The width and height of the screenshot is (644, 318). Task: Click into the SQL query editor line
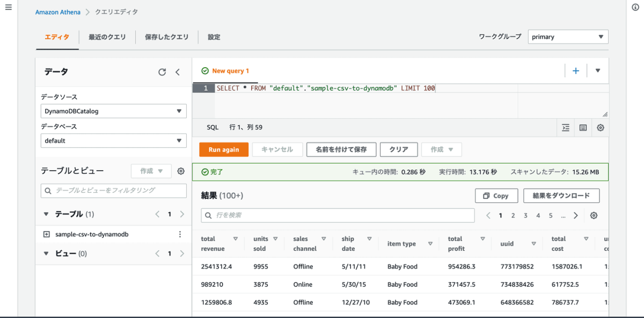(x=326, y=88)
